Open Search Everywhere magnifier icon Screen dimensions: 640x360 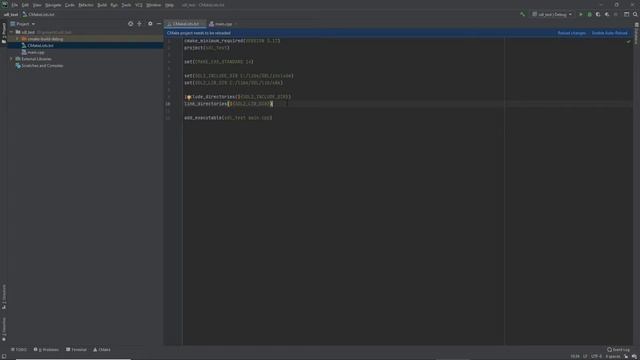click(636, 14)
